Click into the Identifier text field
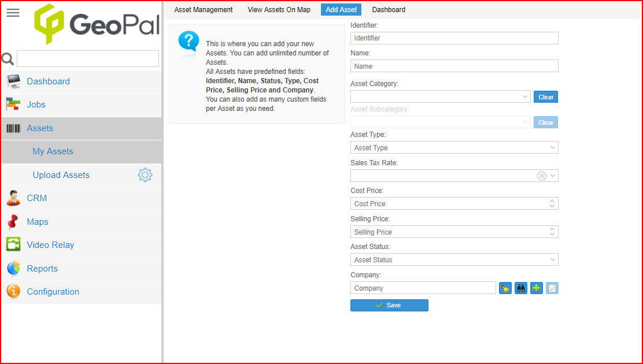This screenshot has height=364, width=643. (454, 38)
